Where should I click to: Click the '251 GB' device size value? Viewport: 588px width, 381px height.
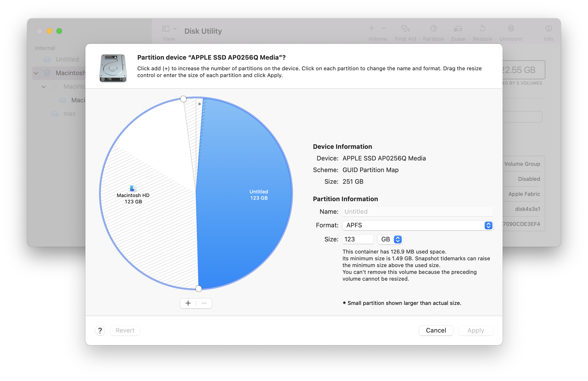tap(353, 181)
